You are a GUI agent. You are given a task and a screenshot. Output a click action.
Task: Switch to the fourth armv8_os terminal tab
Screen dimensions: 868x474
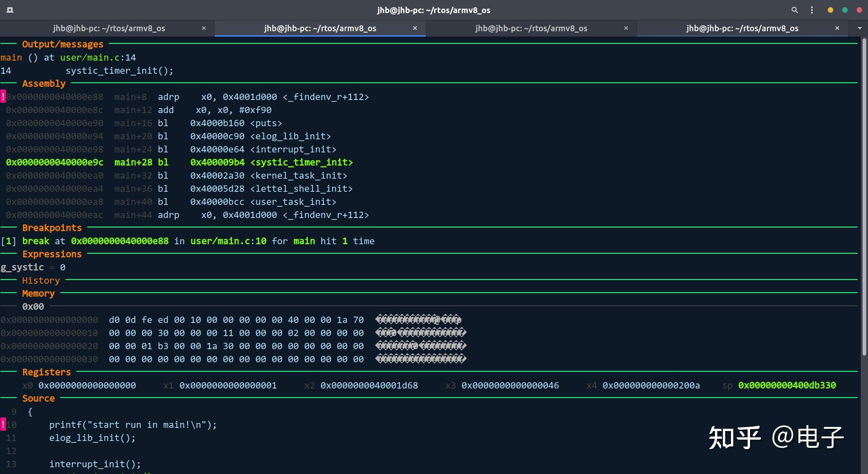point(742,28)
